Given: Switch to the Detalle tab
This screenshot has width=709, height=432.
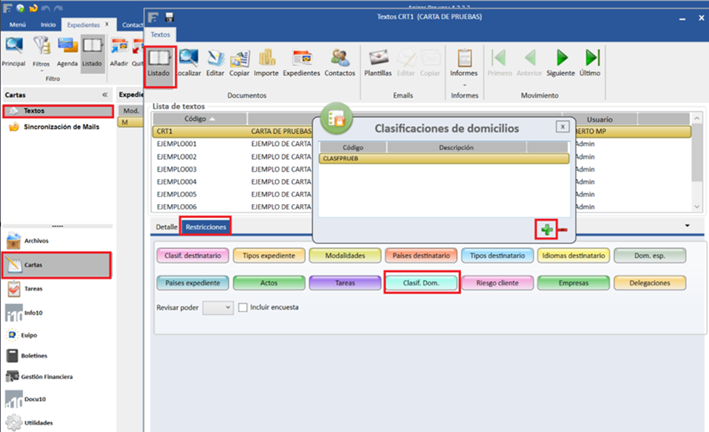Looking at the screenshot, I should (x=166, y=228).
